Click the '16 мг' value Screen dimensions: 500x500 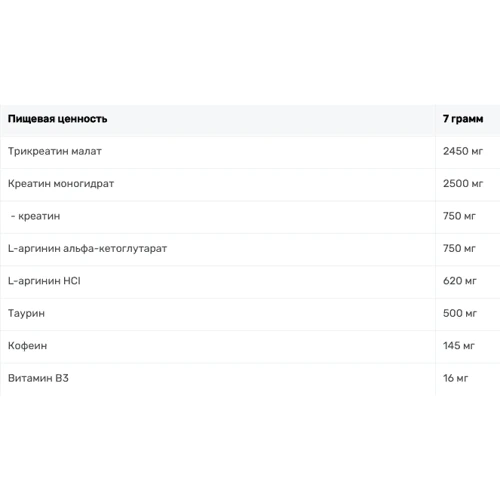(456, 378)
